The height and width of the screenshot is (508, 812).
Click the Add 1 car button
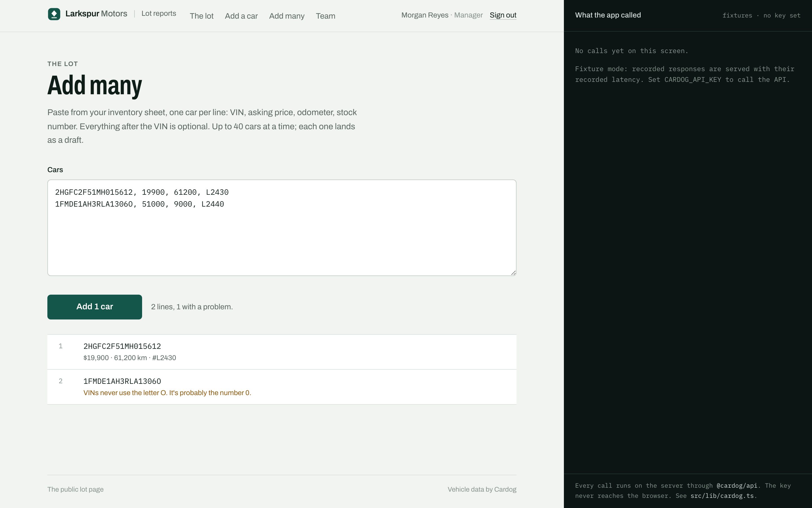pyautogui.click(x=95, y=307)
